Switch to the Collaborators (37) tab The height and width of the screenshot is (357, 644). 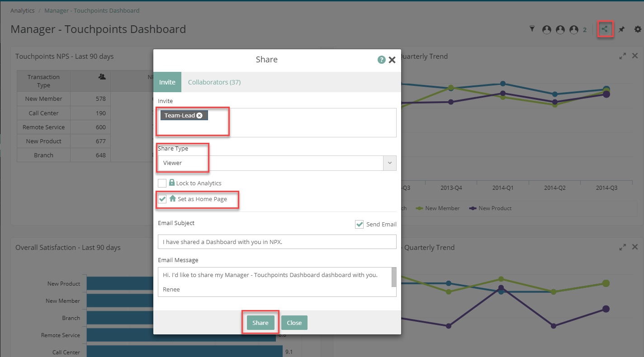[x=214, y=82]
